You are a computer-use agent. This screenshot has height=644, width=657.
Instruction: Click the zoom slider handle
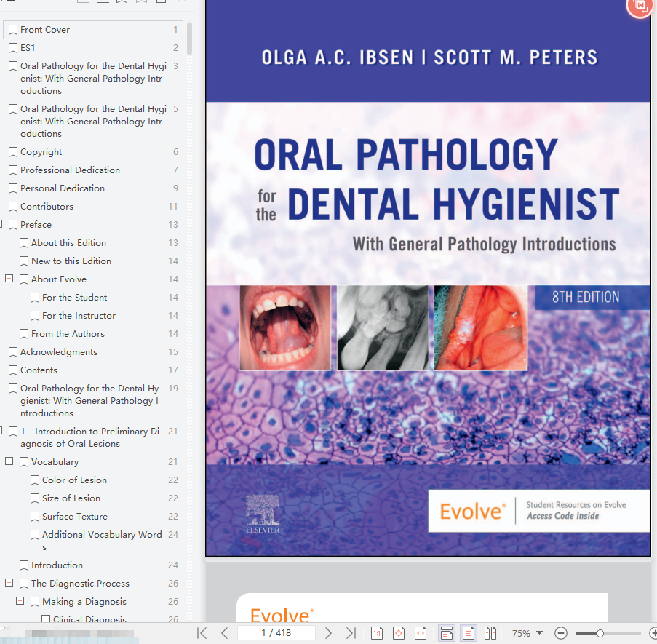(x=600, y=633)
